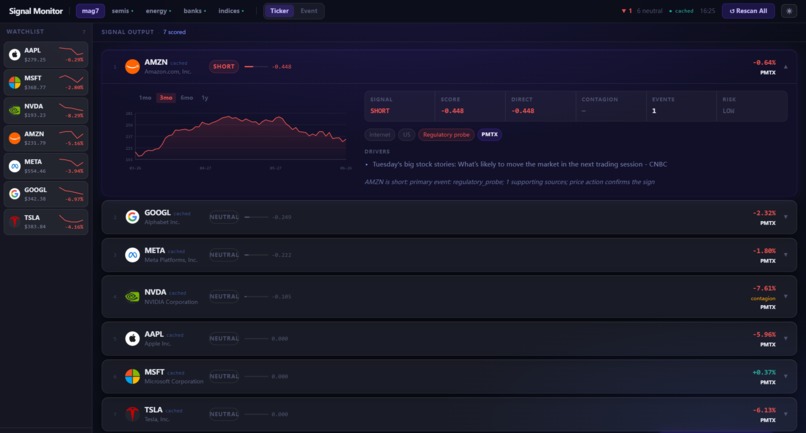Click the Amazon logo in the AMZN signal row

click(132, 66)
